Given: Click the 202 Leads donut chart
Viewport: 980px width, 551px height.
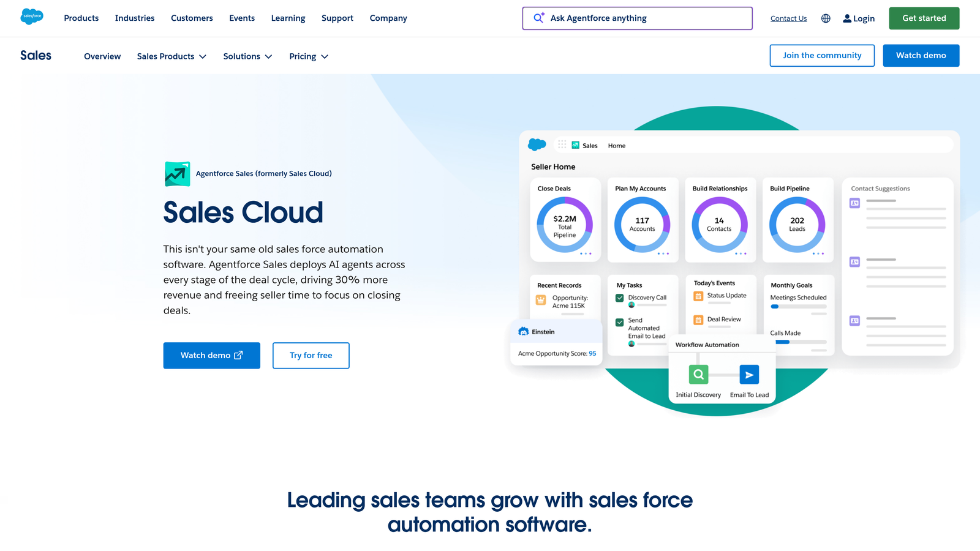Looking at the screenshot, I should [797, 225].
